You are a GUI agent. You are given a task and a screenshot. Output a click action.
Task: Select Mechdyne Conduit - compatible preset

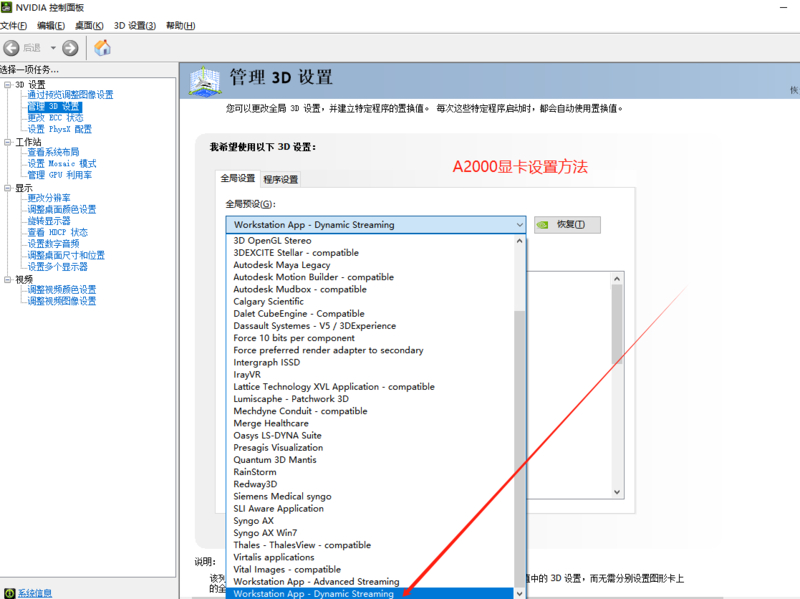coord(370,411)
